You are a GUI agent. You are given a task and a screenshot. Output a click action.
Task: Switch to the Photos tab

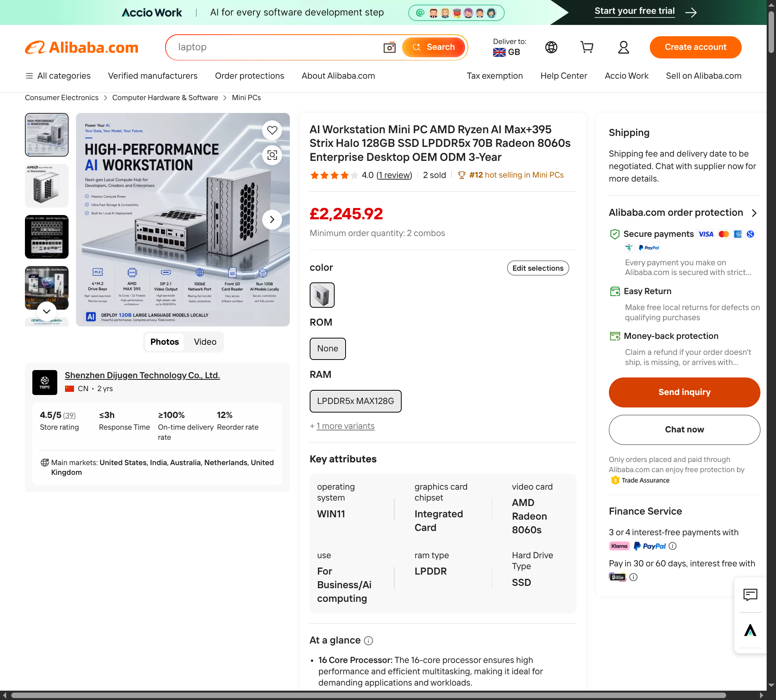pyautogui.click(x=164, y=342)
